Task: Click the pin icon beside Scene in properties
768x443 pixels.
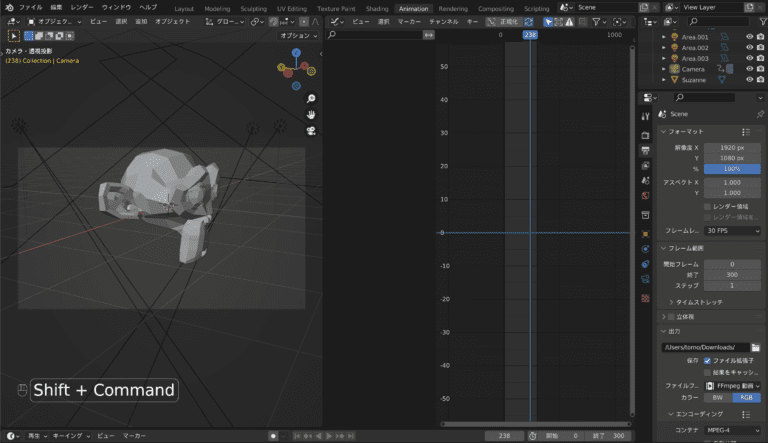Action: pos(760,114)
